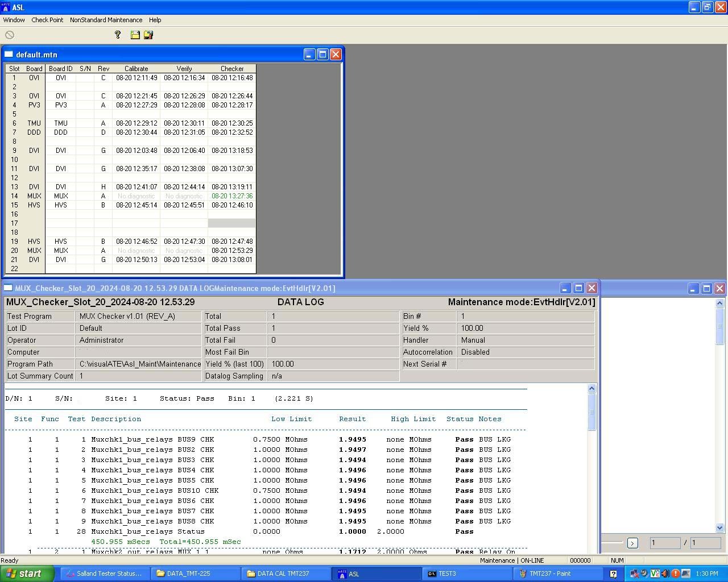Click the next page arrow button
This screenshot has height=582, width=728.
point(632,543)
